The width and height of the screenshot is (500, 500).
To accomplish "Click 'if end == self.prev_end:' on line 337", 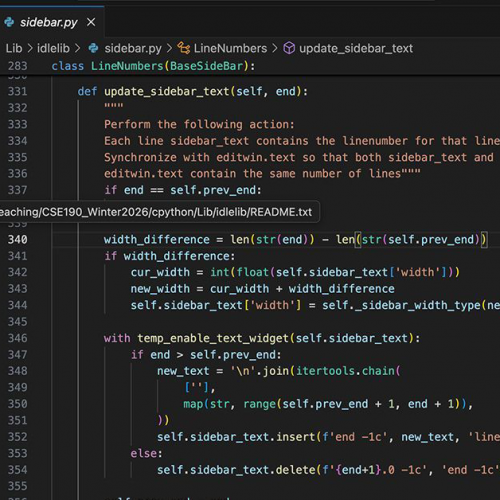I will (183, 190).
